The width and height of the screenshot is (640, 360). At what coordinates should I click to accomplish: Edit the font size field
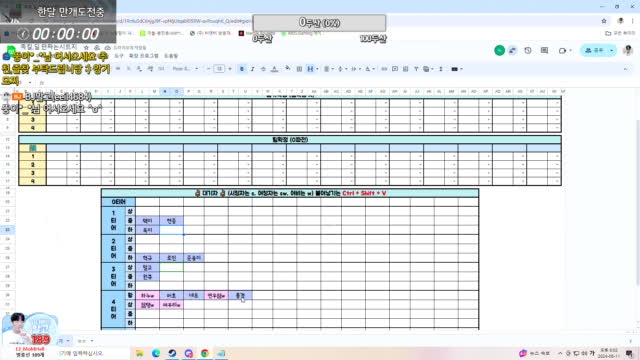click(219, 69)
